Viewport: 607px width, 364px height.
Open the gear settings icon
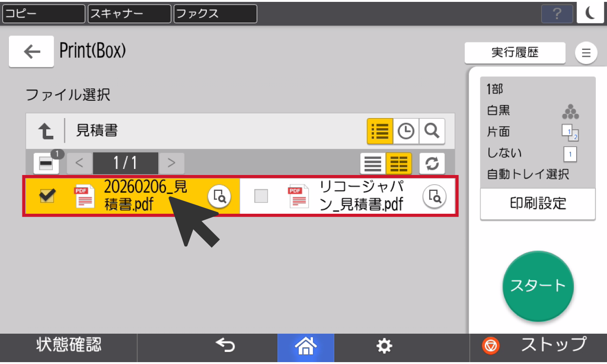[384, 346]
